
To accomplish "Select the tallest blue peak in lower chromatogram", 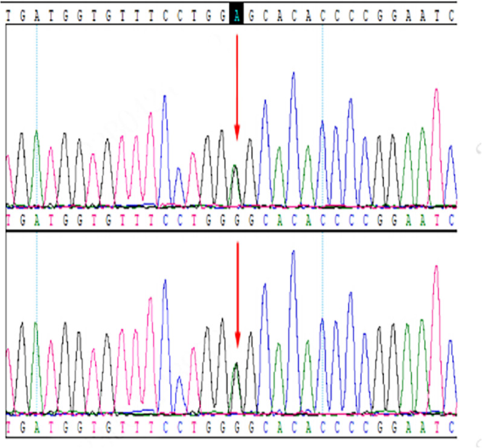I will coord(294,332).
